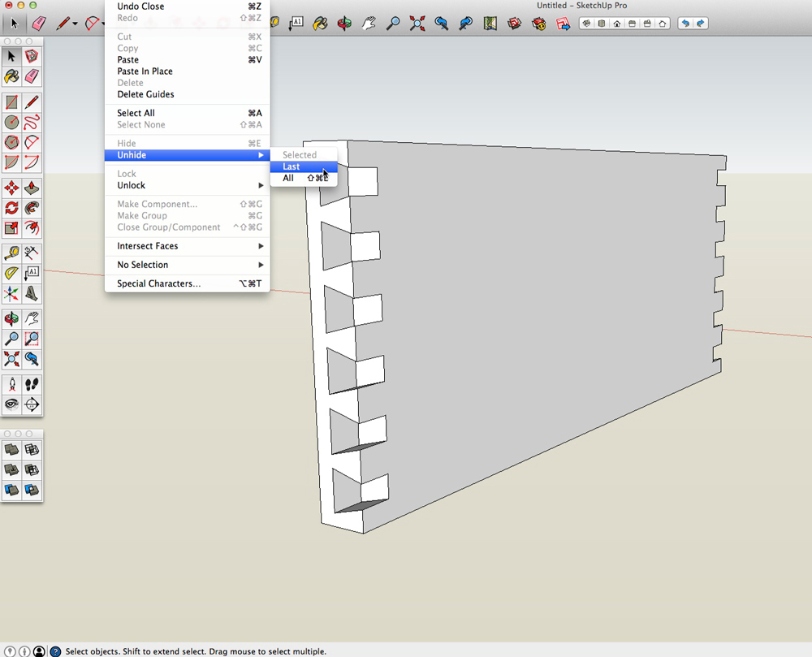Select the Eraser tool in top toolbar
Viewport: 812px width, 657px height.
[x=38, y=24]
